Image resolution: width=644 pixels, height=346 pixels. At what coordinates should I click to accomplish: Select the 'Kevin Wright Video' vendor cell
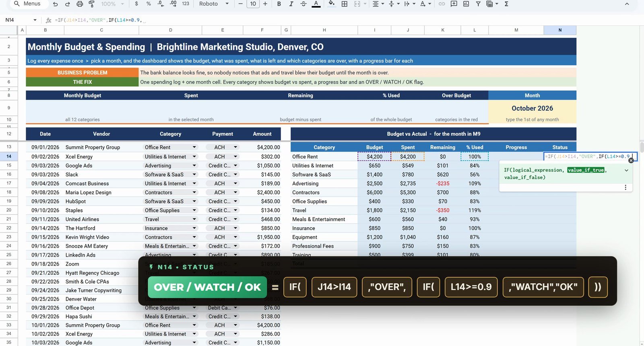pos(101,237)
